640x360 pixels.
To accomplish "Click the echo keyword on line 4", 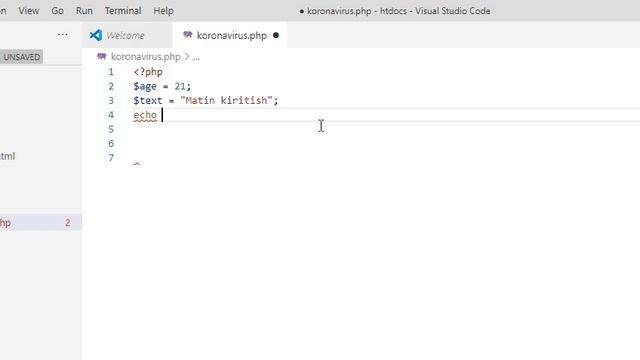I will [x=145, y=115].
